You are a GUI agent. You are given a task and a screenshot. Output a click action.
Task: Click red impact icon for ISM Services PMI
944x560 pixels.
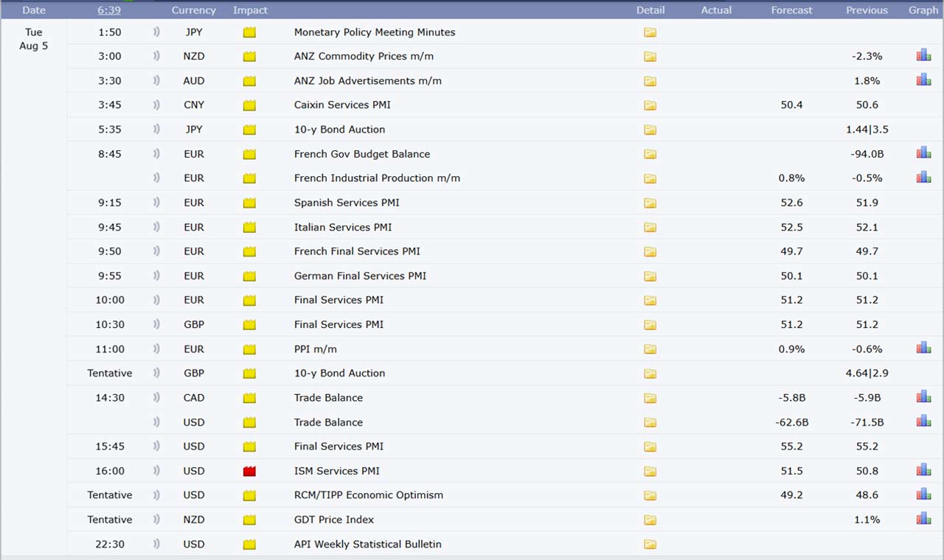coord(249,471)
